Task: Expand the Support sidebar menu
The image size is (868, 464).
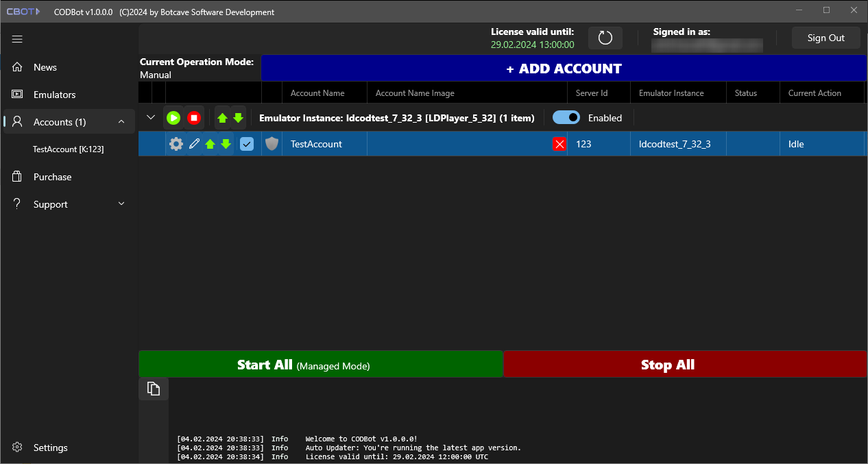Action: [x=121, y=204]
